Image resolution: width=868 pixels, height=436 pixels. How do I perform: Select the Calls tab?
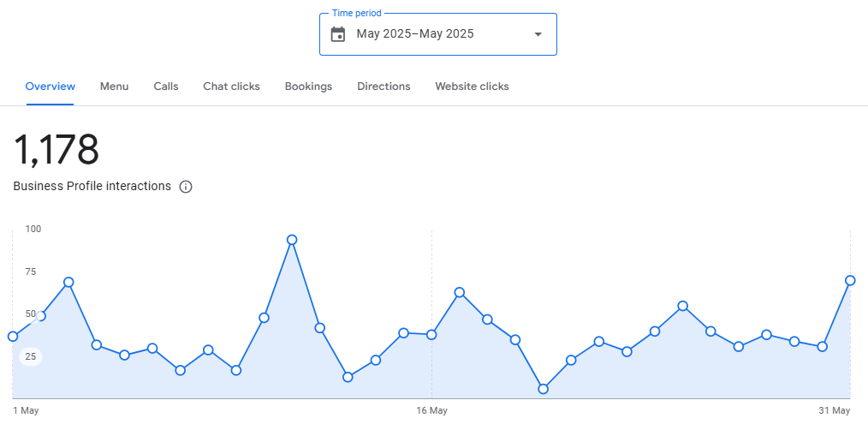pyautogui.click(x=166, y=87)
